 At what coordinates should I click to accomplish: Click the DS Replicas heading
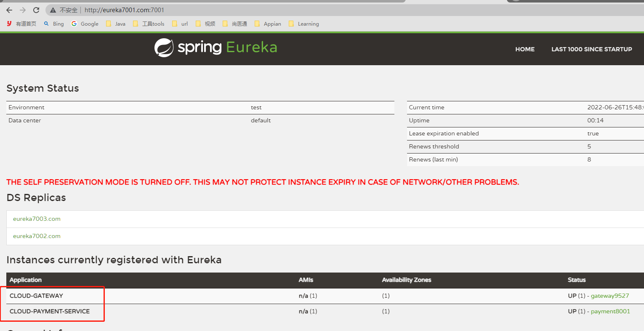coord(36,198)
